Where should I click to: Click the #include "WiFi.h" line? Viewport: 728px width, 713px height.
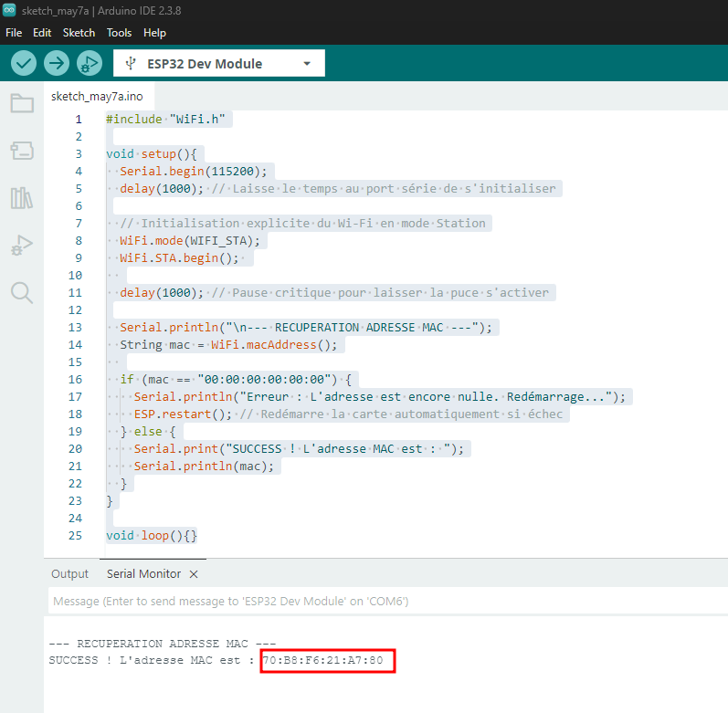[165, 120]
